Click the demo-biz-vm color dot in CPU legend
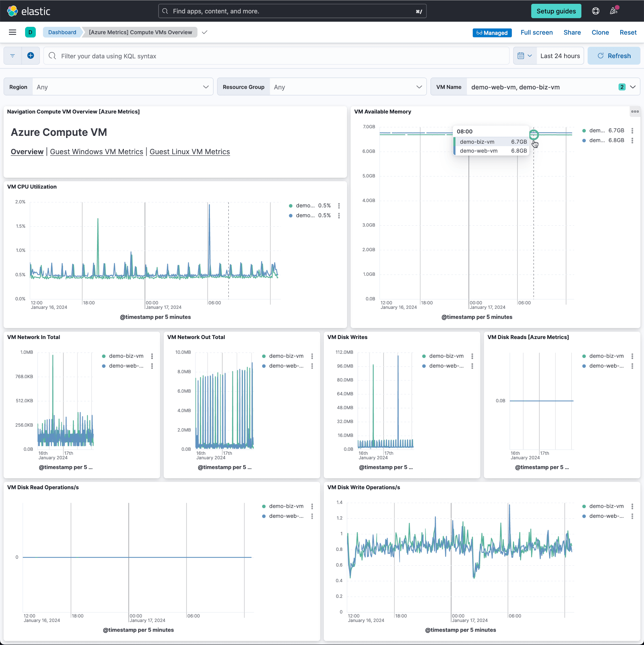Image resolution: width=644 pixels, height=645 pixels. point(291,206)
